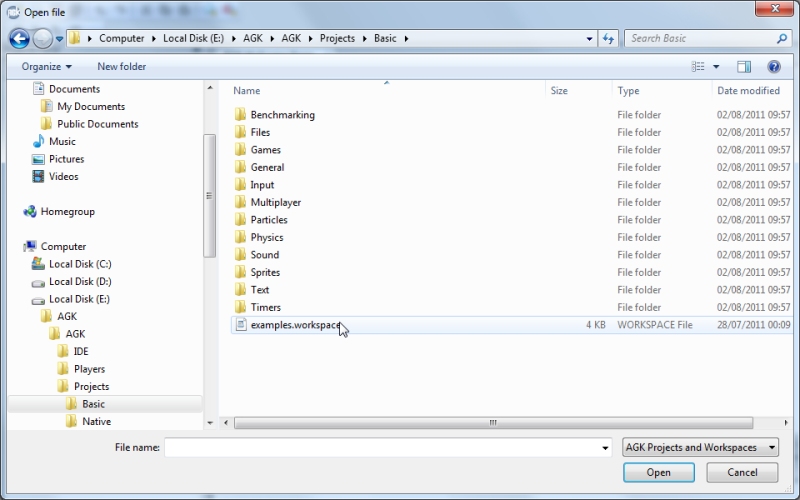Open the Help question mark icon
800x500 pixels.
773,66
